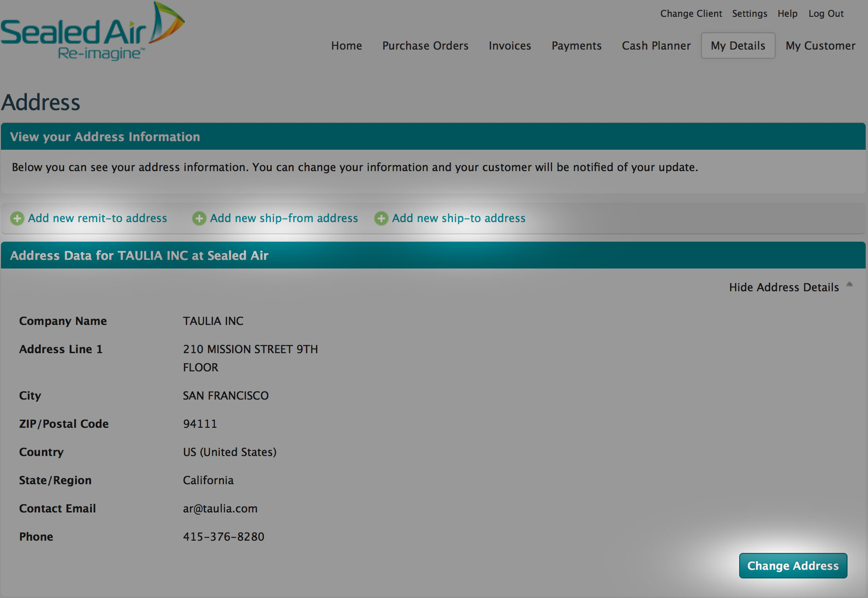Click the Address Line 1 label
Viewport: 868px width, 598px height.
tap(61, 349)
